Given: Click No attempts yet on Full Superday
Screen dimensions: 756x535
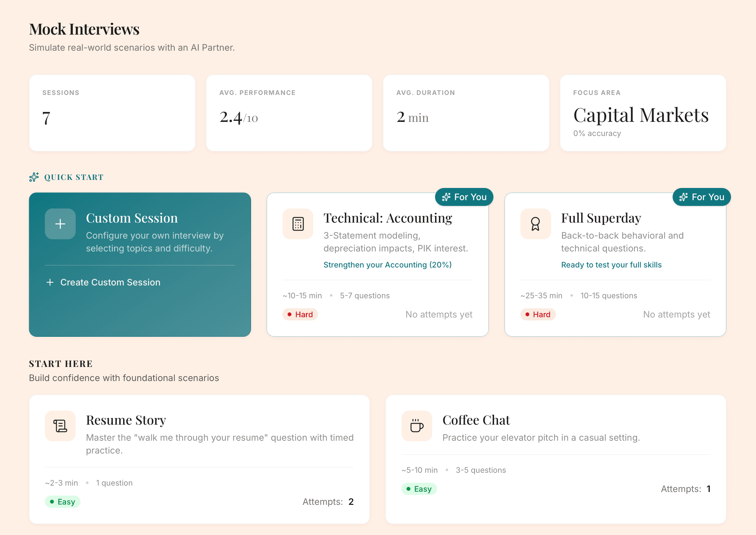Looking at the screenshot, I should (676, 315).
